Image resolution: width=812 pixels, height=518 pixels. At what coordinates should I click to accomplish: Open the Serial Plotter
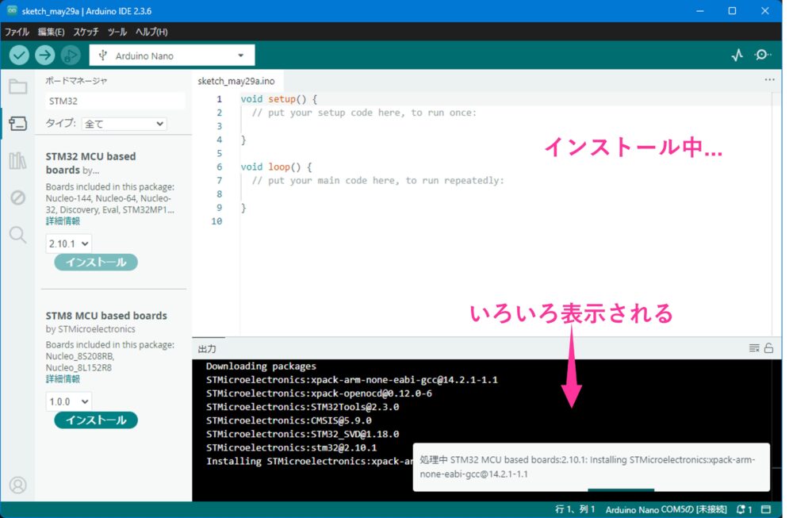pyautogui.click(x=737, y=55)
